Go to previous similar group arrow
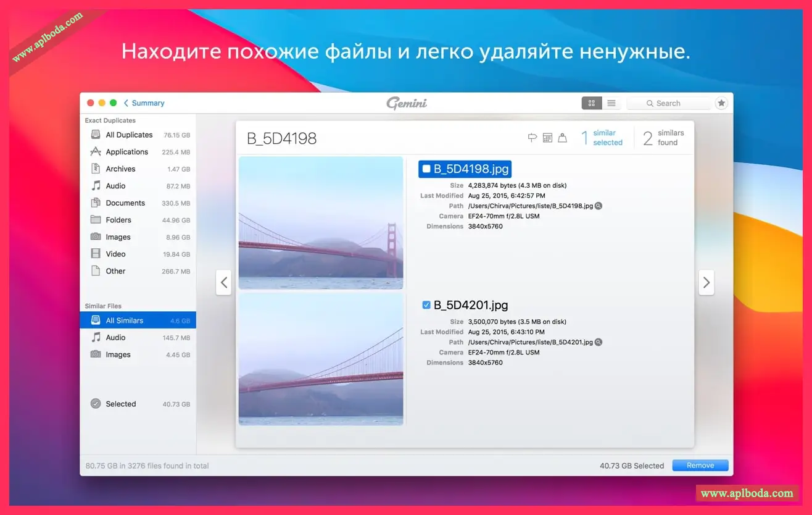This screenshot has height=515, width=812. tap(224, 282)
